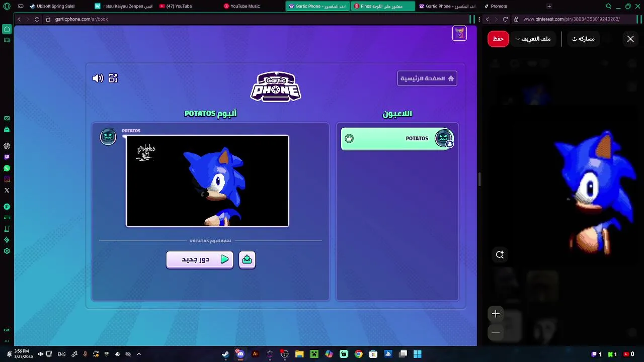Switch to the Promote TikTok tab
The image size is (644, 362).
(x=513, y=7)
